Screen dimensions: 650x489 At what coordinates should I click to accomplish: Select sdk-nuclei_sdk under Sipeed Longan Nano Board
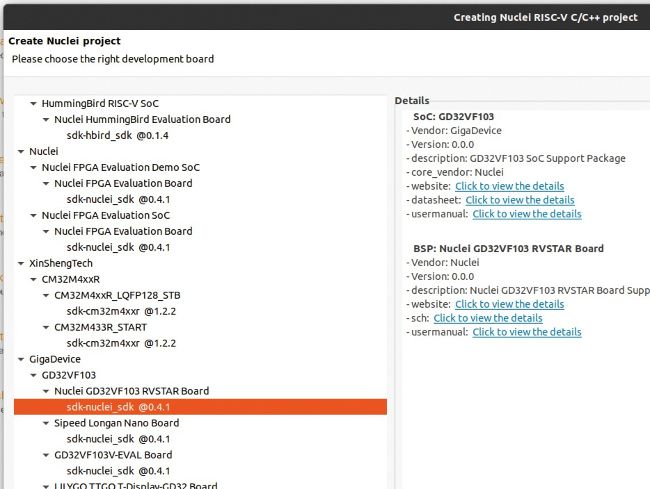(x=117, y=439)
